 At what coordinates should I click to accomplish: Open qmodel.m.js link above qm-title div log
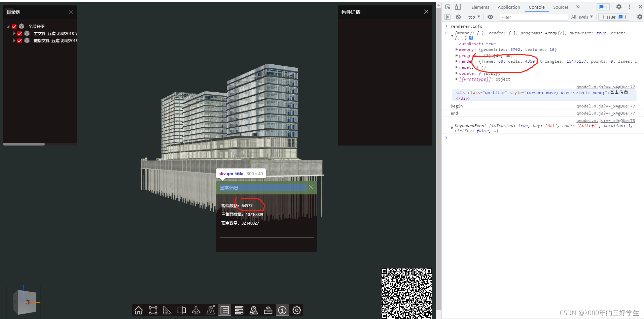(606, 87)
